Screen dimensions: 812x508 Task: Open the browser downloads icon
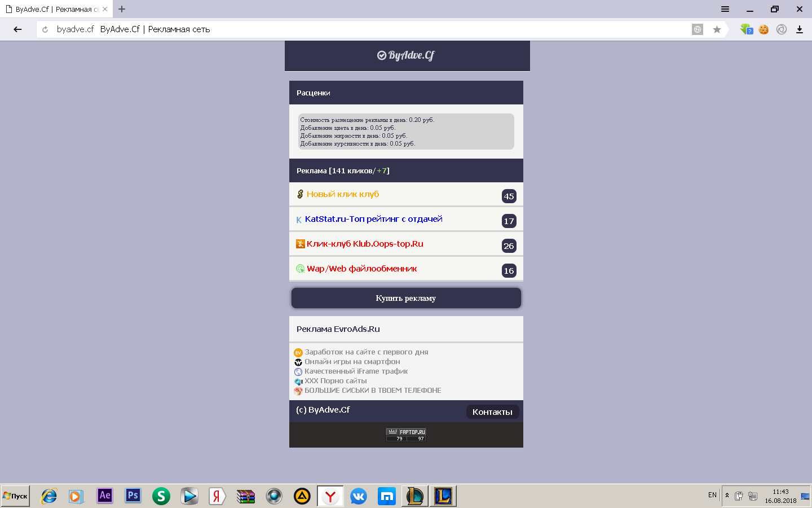tap(799, 29)
